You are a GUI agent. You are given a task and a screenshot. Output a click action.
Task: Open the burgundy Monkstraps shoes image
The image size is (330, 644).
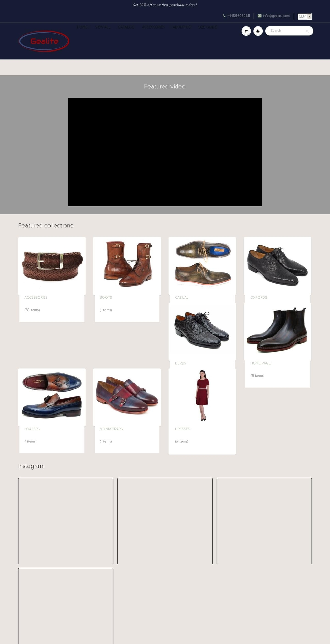coord(127,397)
